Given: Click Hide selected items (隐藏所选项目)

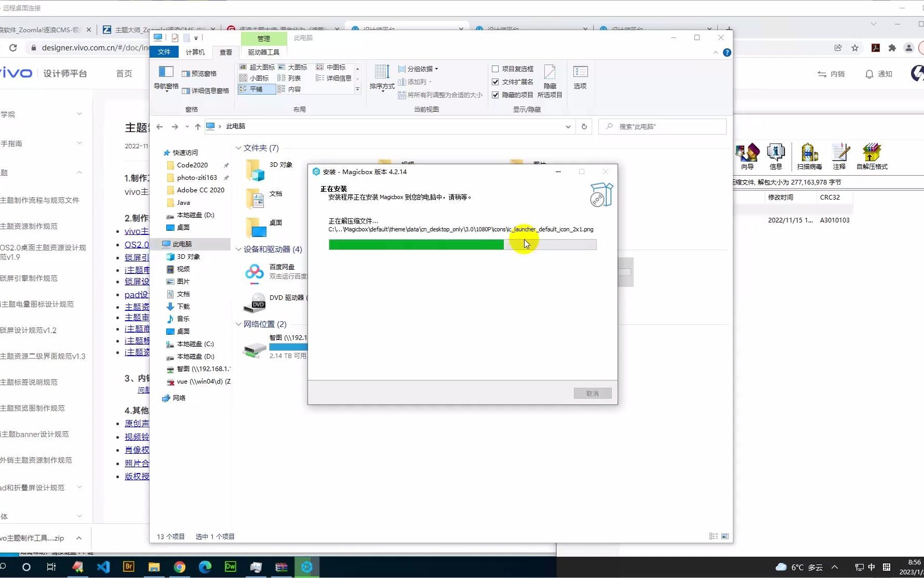Looking at the screenshot, I should click(550, 81).
